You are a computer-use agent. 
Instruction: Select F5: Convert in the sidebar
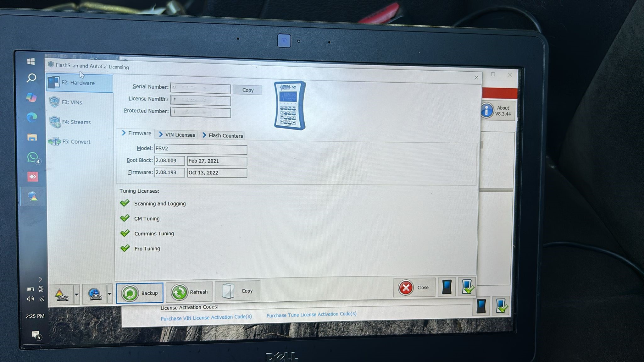point(76,142)
